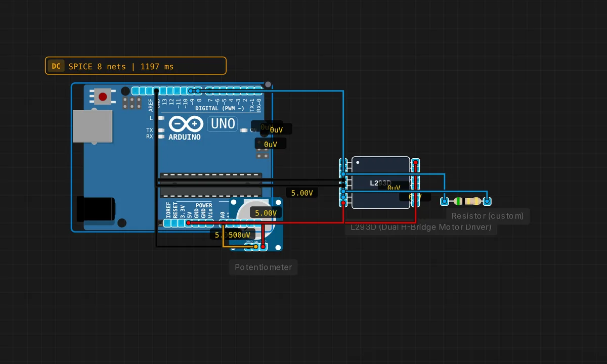This screenshot has height=364, width=607.
Task: Click the Arduino L LED indicator
Action: coord(161,118)
